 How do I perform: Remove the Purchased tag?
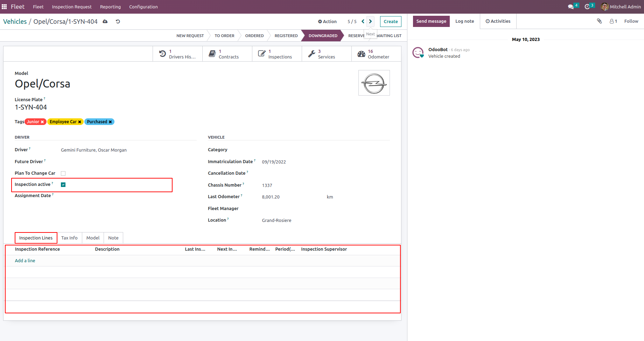[110, 122]
